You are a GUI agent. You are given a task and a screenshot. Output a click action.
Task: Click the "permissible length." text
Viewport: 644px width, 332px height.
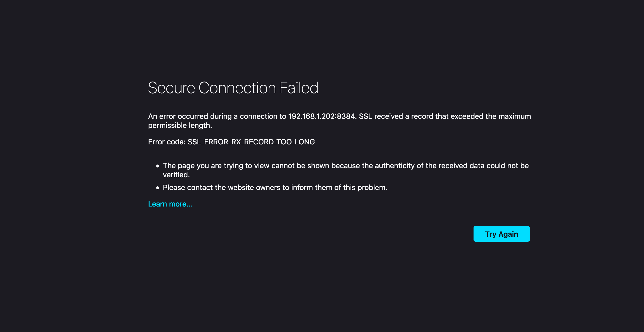coord(180,125)
